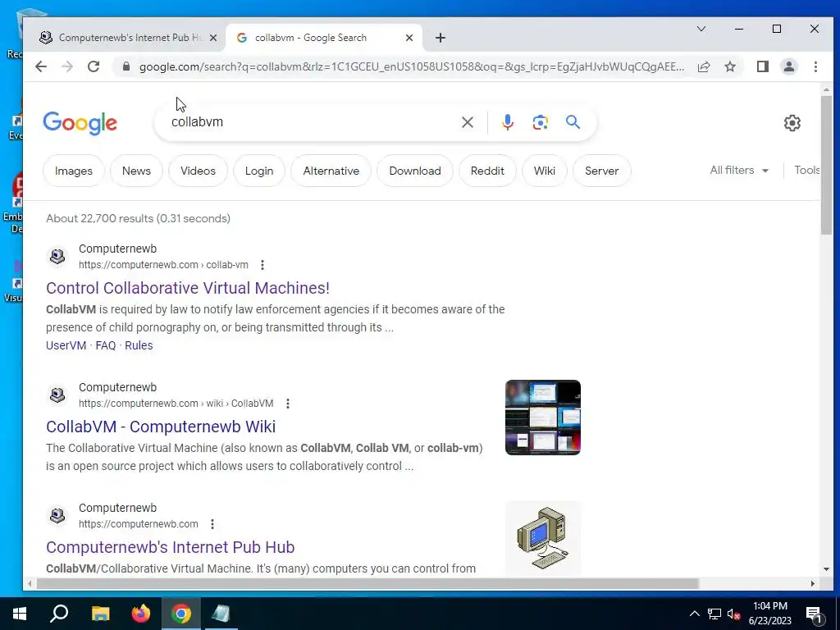Open the muted volume tray icon
The width and height of the screenshot is (840, 630).
coord(733,614)
